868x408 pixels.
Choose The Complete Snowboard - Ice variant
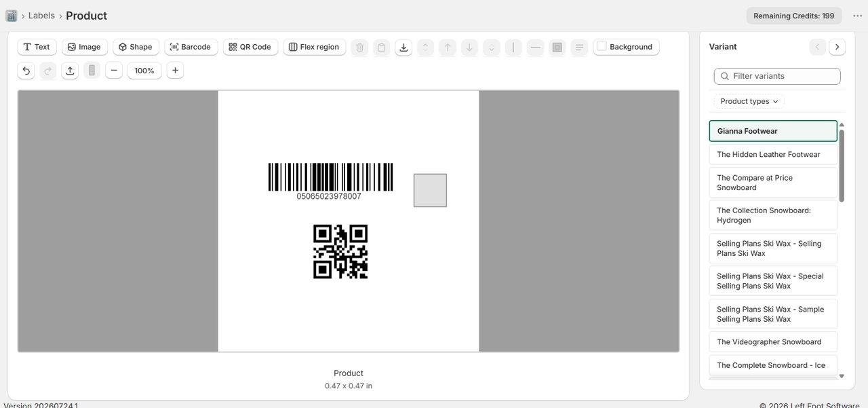tap(773, 365)
